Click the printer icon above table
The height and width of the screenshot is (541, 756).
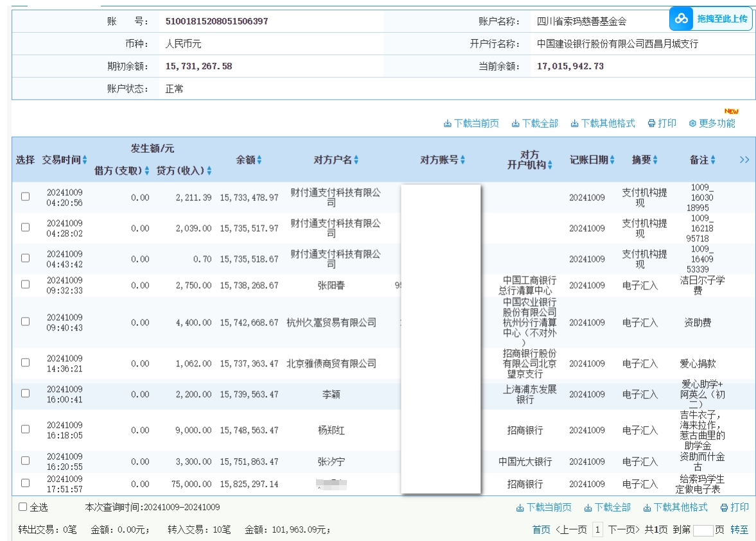[651, 123]
